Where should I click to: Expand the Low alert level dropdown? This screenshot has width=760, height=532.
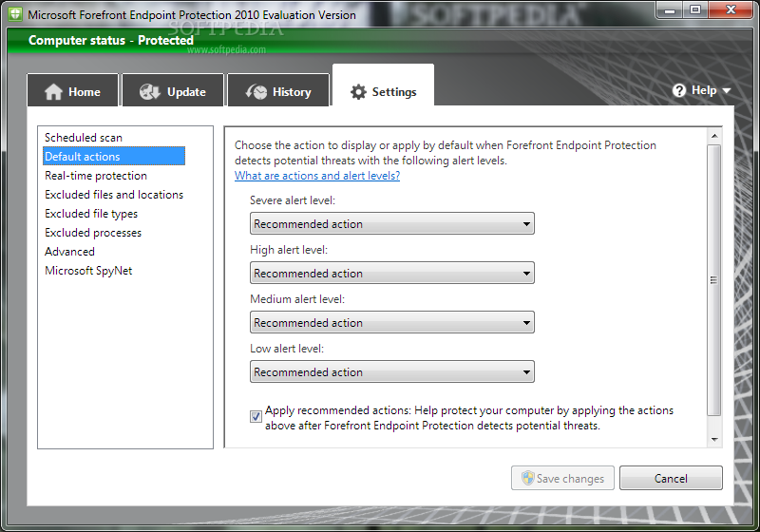click(392, 371)
